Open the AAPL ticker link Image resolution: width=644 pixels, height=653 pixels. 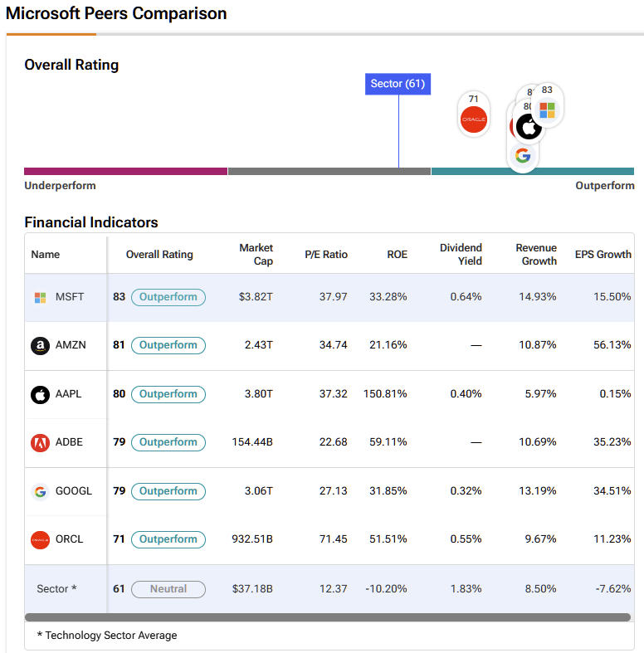(x=68, y=393)
